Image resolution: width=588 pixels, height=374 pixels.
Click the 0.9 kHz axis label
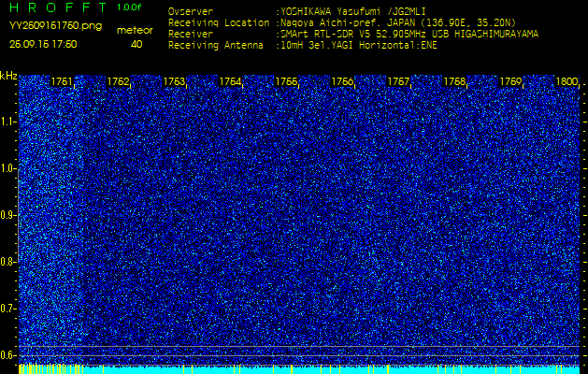point(7,215)
